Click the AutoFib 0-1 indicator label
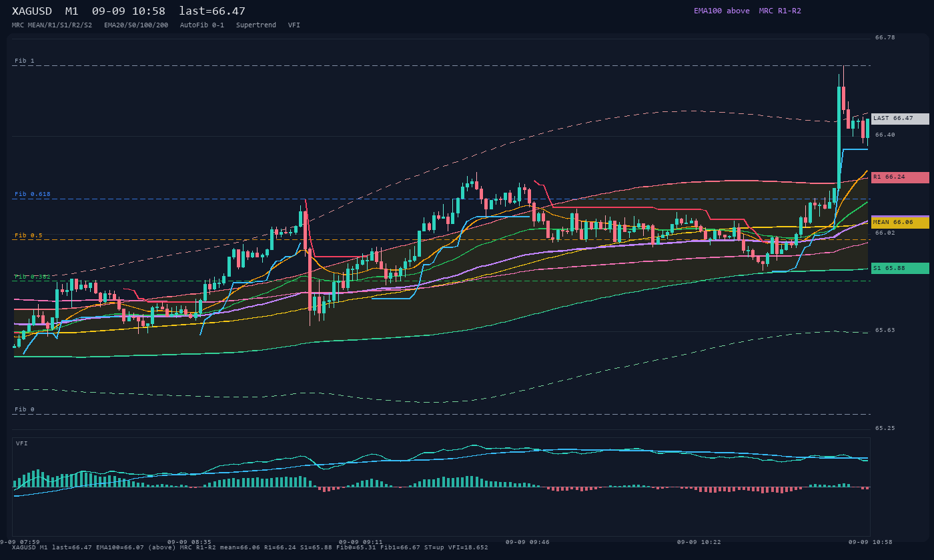934x560 pixels. pos(202,25)
